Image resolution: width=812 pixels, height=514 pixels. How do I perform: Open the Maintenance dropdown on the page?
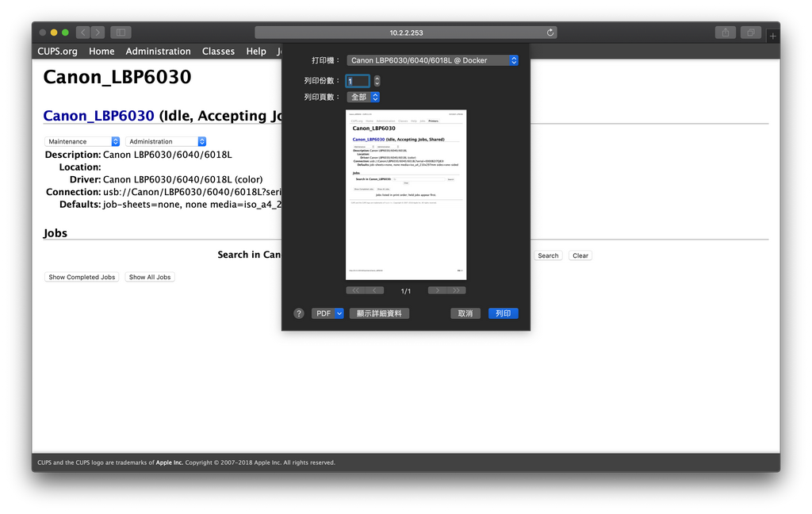pyautogui.click(x=82, y=141)
